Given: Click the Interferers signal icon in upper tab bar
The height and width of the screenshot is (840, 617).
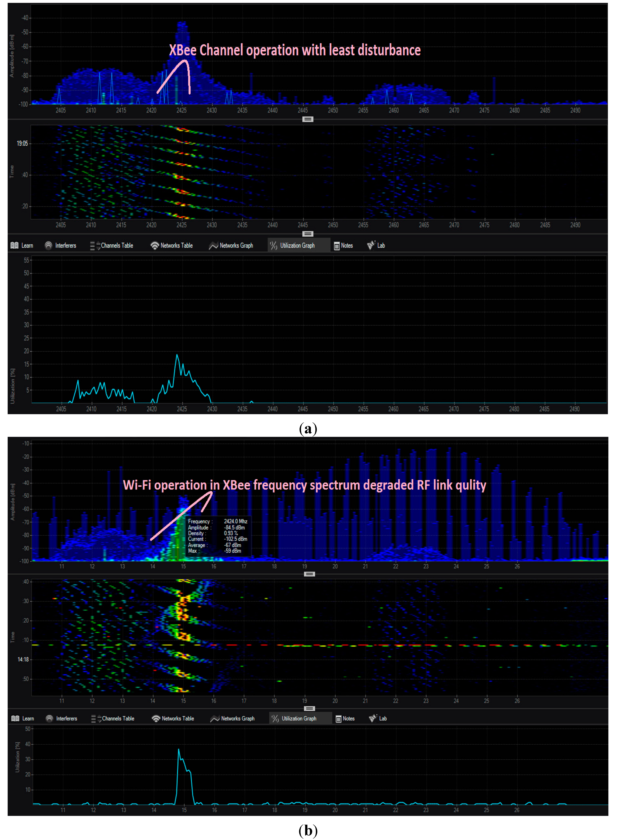Looking at the screenshot, I should coord(49,245).
